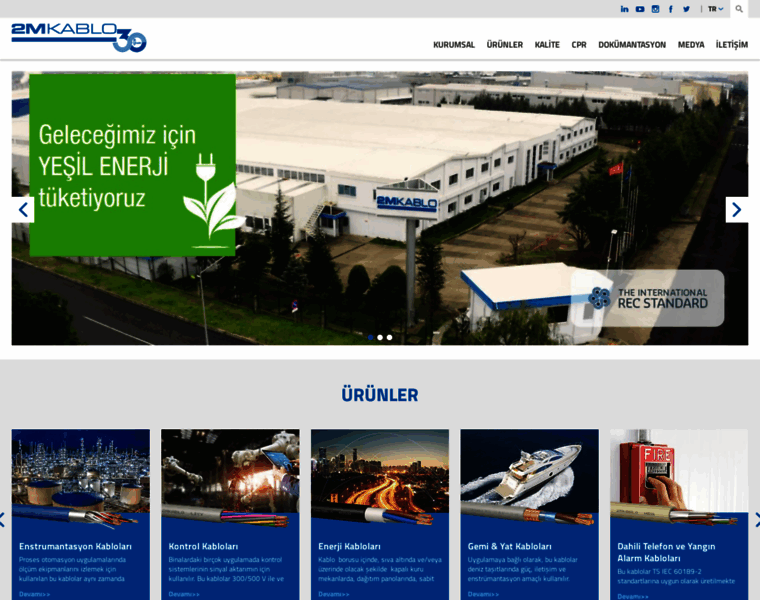This screenshot has height=600, width=760.
Task: Click Devamı under Gemi & Yat Kabloları
Action: 483,594
